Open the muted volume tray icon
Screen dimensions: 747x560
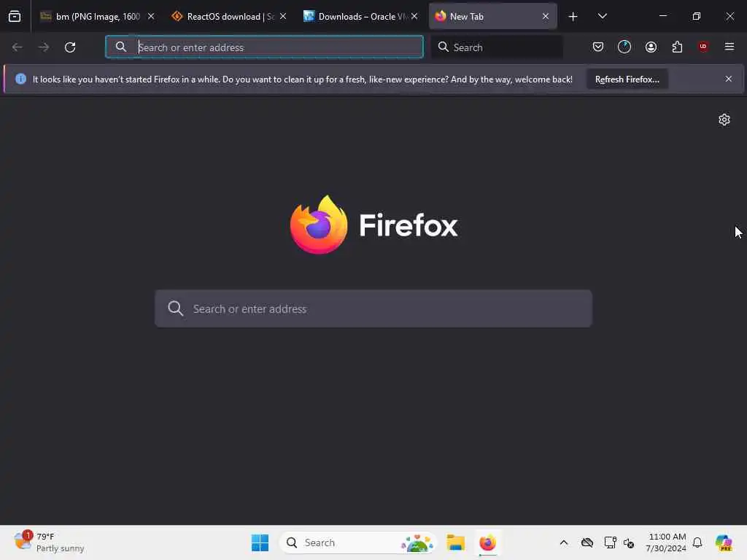[629, 542]
